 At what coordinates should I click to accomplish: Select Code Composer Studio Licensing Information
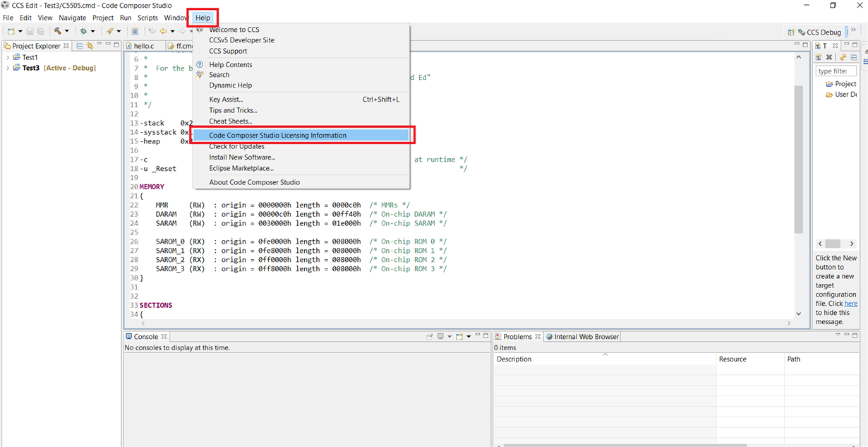coord(301,135)
